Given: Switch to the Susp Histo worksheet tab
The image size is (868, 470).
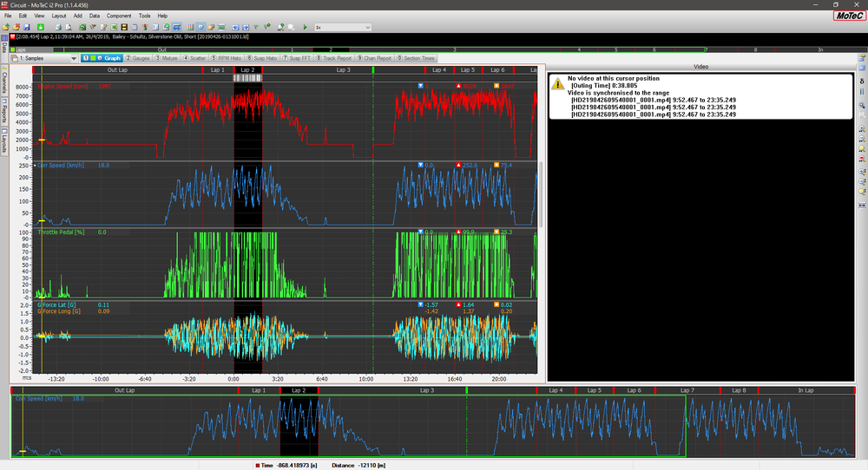Looking at the screenshot, I should [262, 58].
